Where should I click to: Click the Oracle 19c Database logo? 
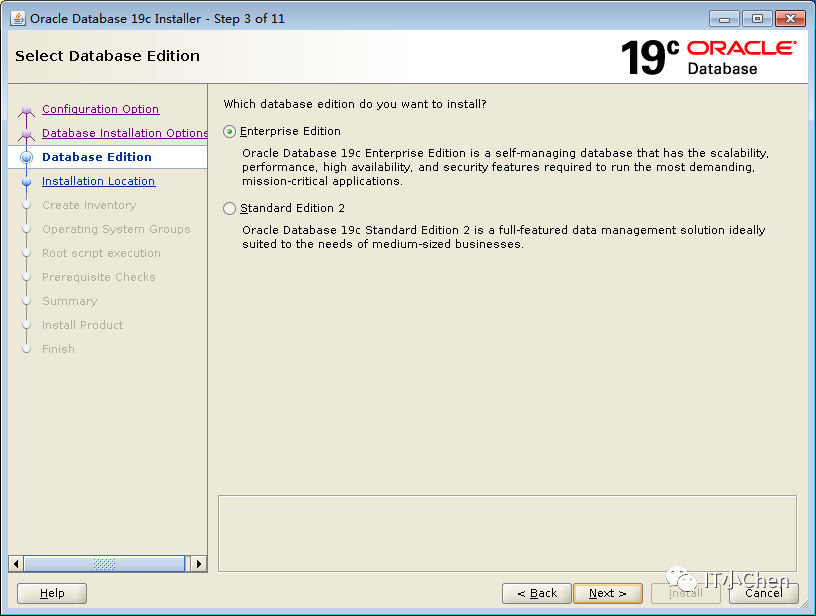click(708, 57)
